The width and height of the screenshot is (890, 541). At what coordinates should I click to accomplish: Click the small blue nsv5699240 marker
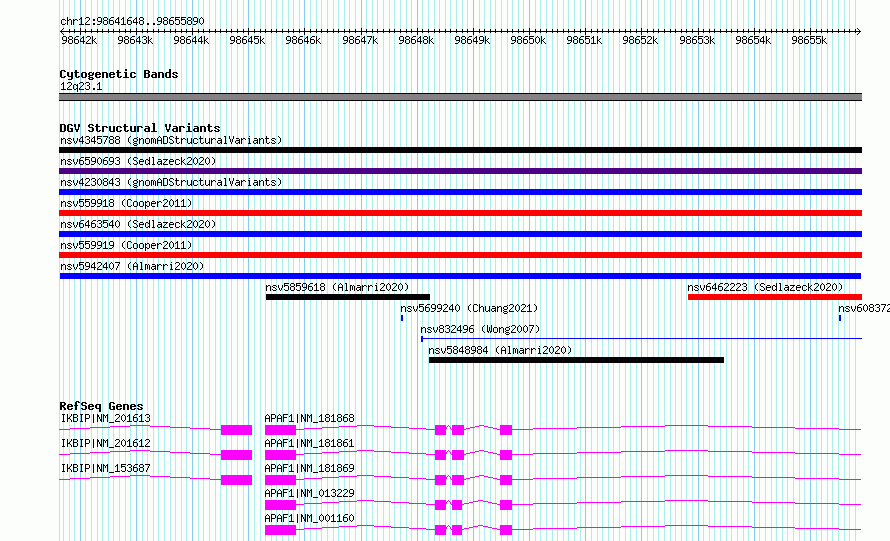pos(402,318)
